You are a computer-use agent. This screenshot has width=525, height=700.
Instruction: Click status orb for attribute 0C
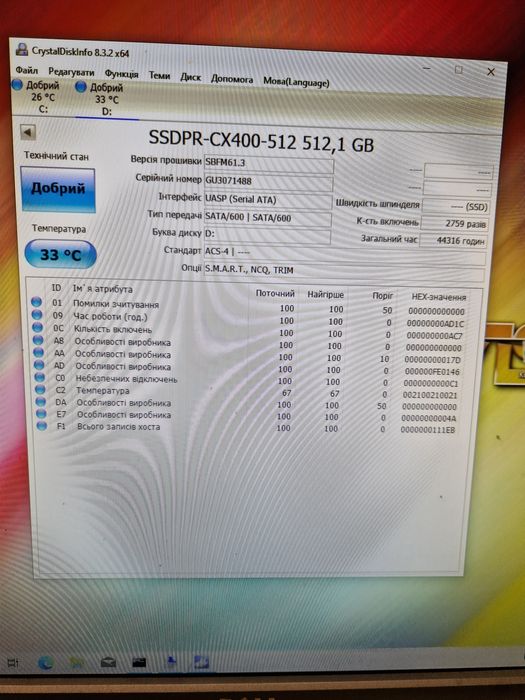[38, 328]
